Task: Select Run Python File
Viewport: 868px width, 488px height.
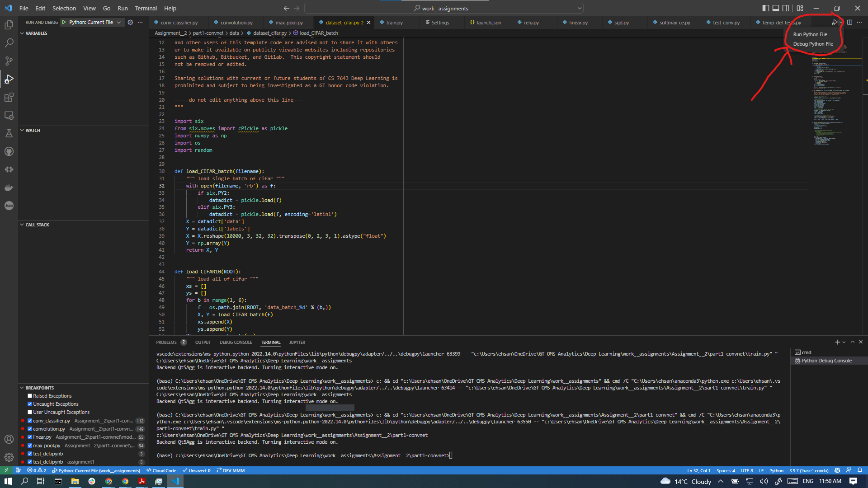Action: (x=810, y=34)
